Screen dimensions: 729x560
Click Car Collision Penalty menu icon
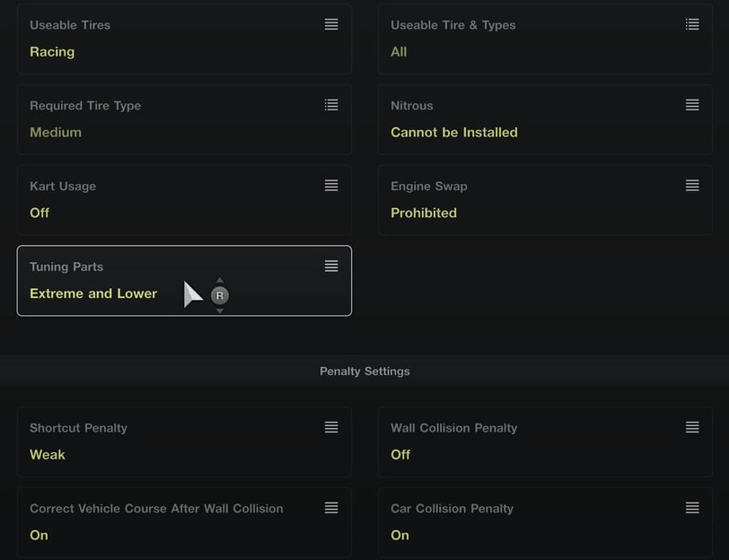692,507
